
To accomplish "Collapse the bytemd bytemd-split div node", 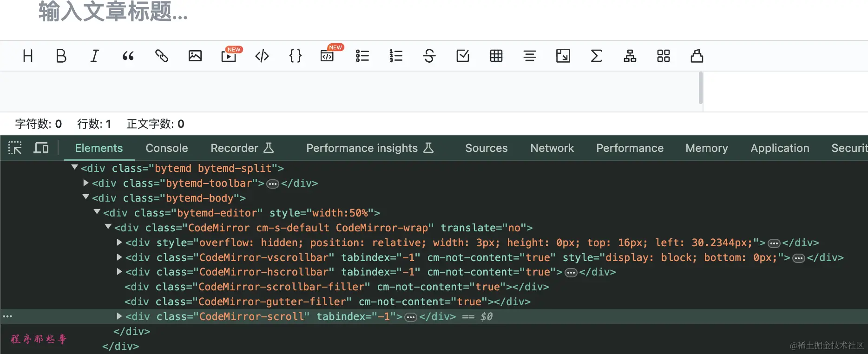I will 74,167.
